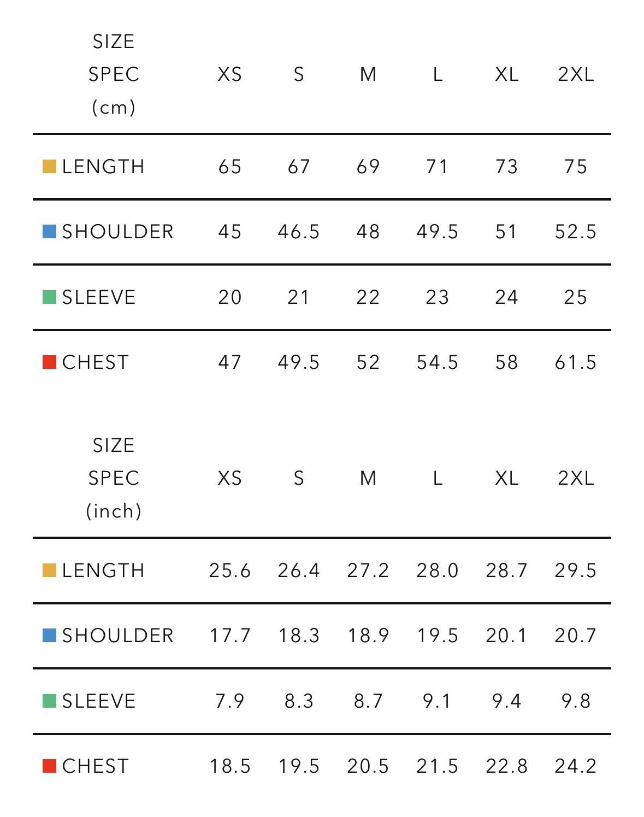The height and width of the screenshot is (817, 644).
Task: Select the M column header in inch table
Action: coord(368,478)
